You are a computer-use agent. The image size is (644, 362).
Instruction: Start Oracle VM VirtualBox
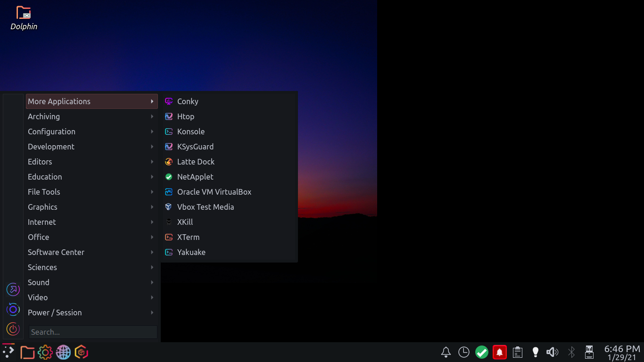coord(229,192)
